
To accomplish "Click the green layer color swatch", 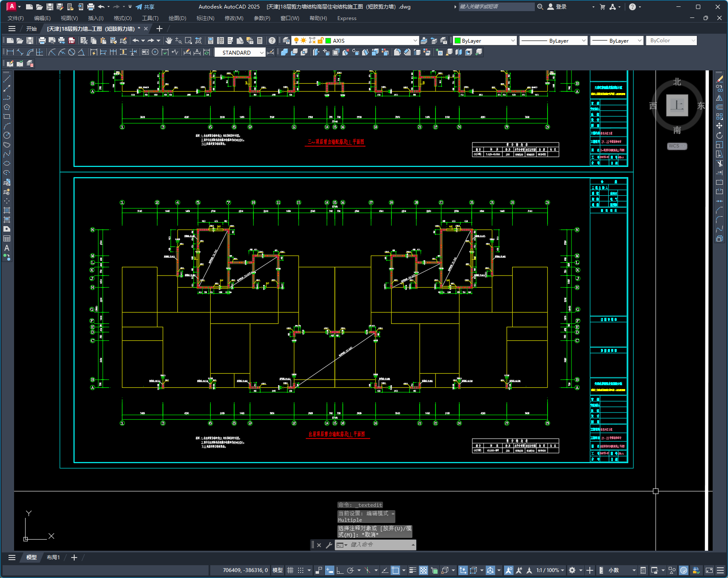I will [x=328, y=41].
